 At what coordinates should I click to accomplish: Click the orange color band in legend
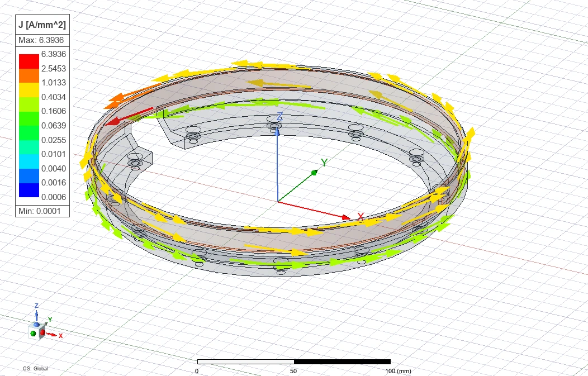29,75
